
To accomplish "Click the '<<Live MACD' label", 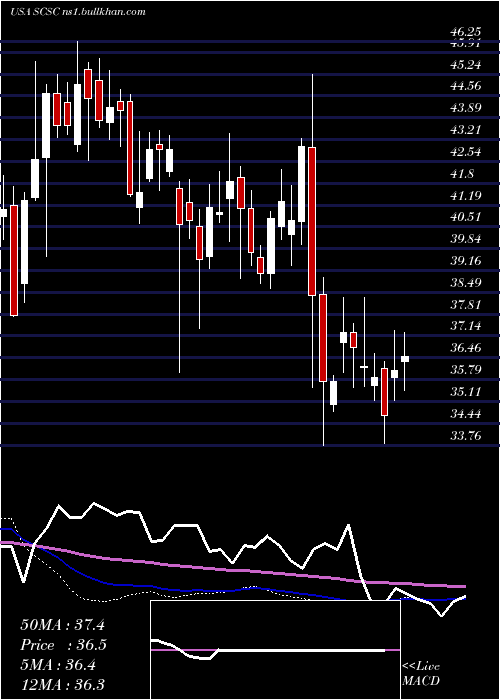I will (x=421, y=674).
